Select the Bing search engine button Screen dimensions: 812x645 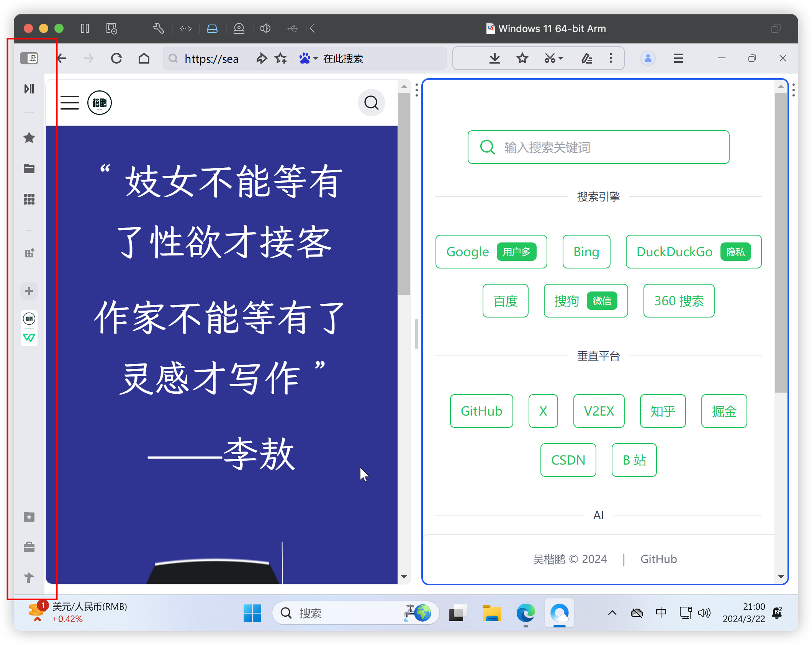click(586, 252)
